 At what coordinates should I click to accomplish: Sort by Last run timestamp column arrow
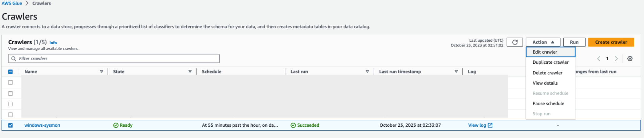[456, 72]
